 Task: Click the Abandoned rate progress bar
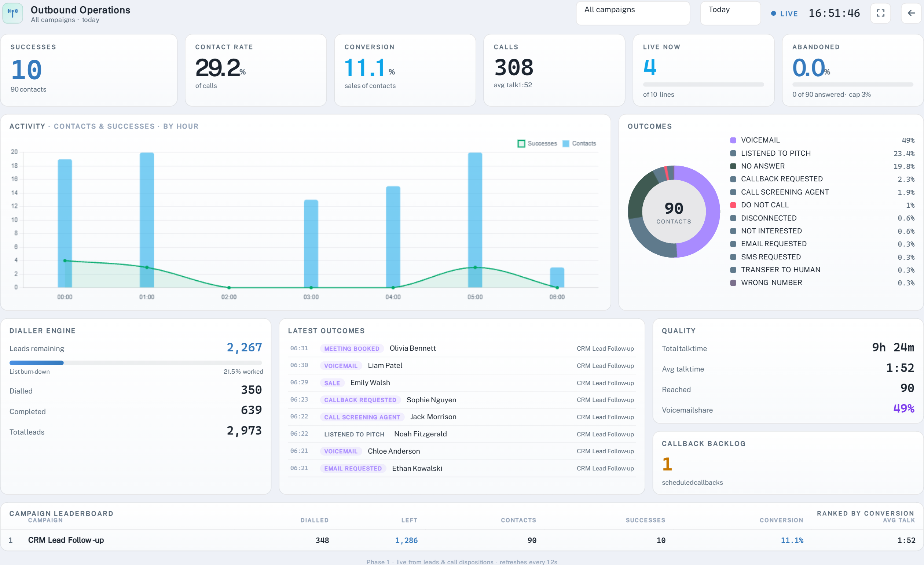pos(853,85)
